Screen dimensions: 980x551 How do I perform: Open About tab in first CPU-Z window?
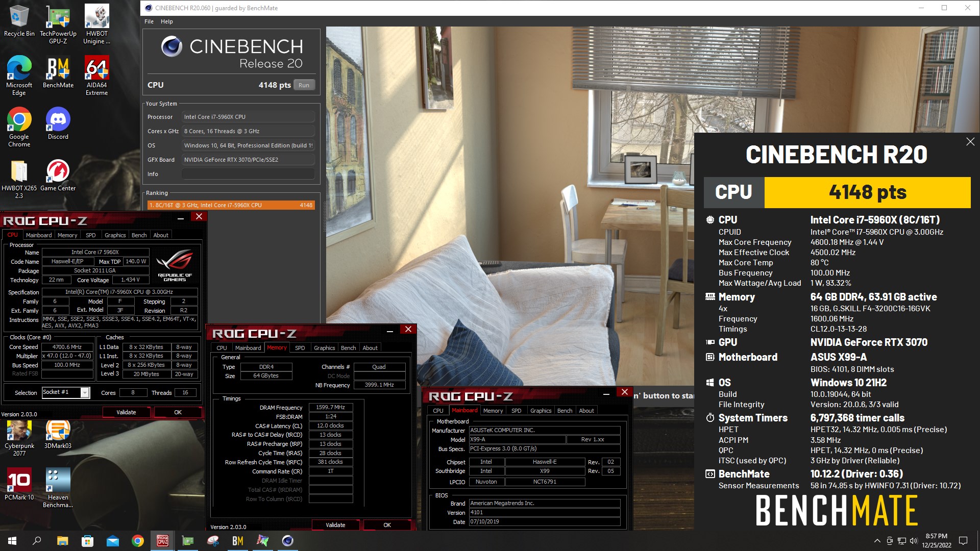pos(161,235)
